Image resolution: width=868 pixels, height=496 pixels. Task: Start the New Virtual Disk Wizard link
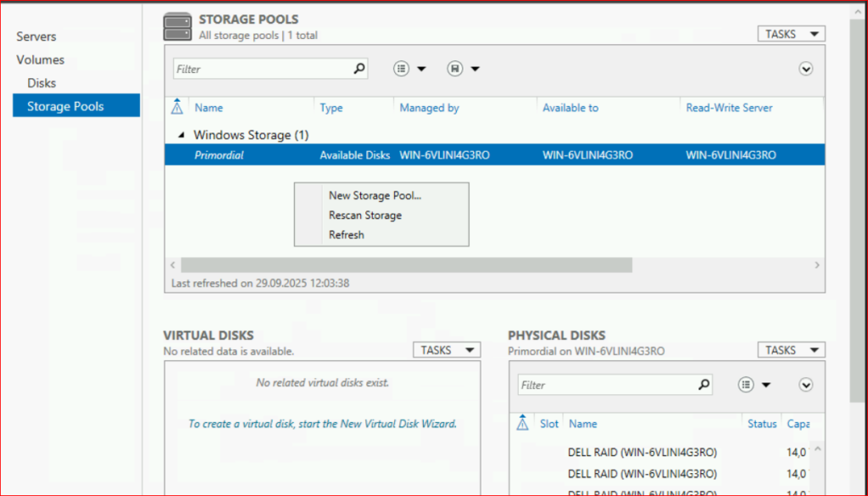[322, 424]
